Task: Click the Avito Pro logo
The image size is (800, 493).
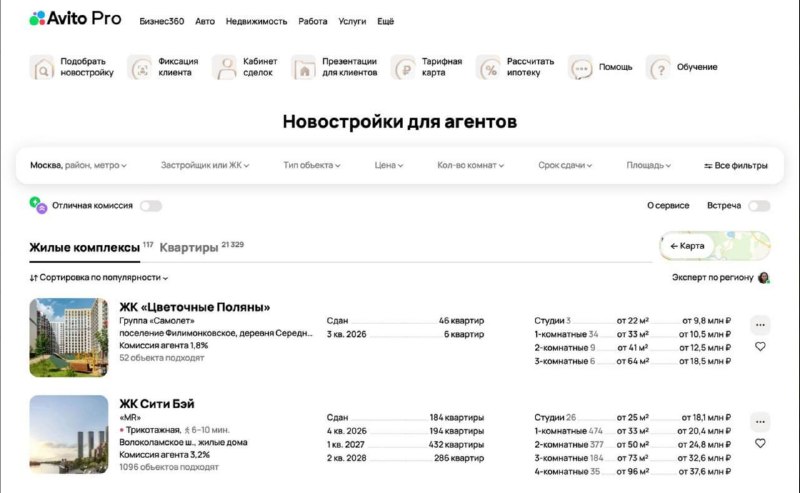Action: click(76, 19)
